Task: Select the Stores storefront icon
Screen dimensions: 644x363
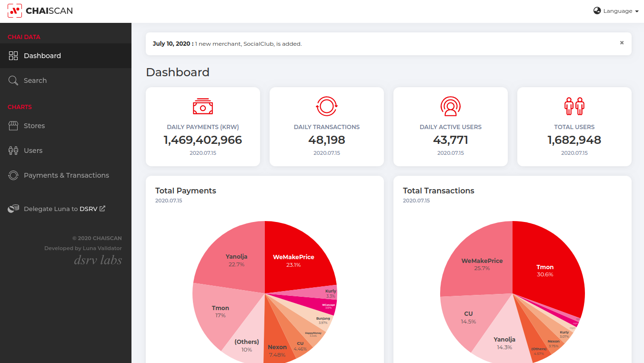Action: point(13,125)
